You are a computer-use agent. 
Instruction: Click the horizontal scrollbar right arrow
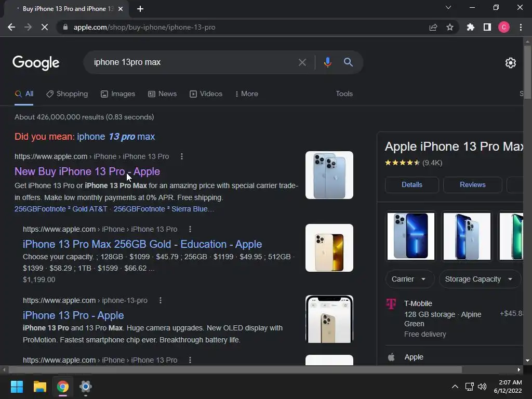click(519, 369)
